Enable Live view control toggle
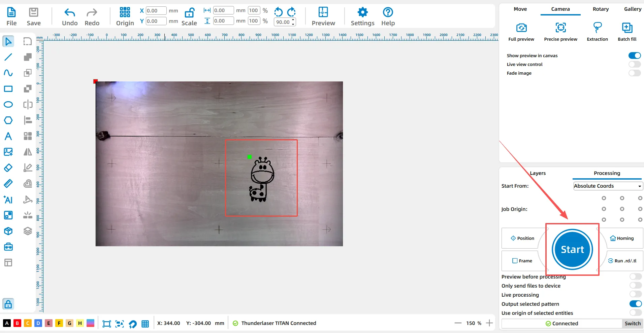 point(634,64)
